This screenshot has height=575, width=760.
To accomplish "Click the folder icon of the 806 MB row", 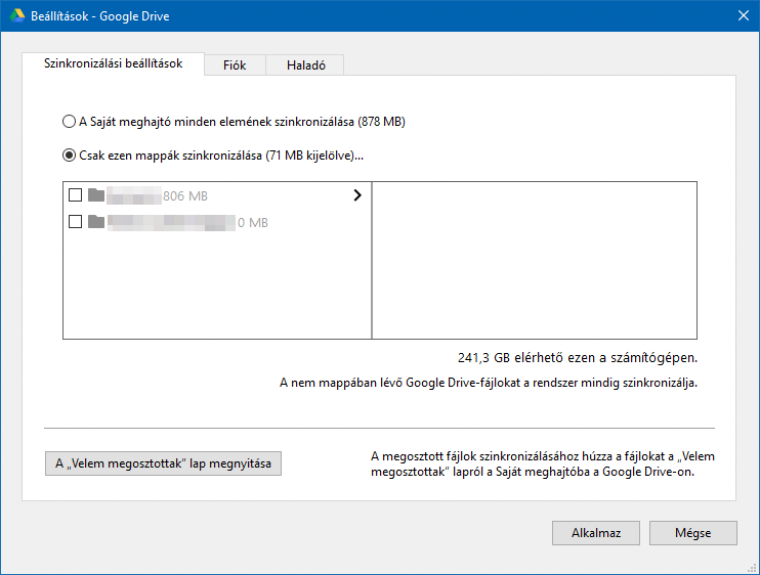I will coord(96,195).
